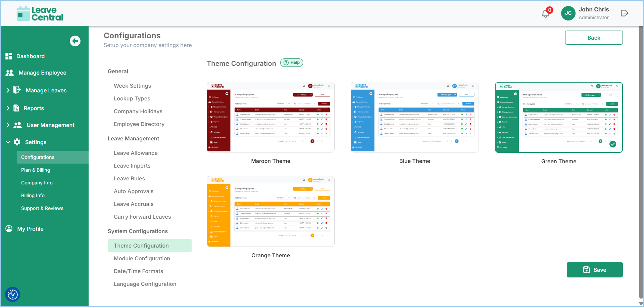Image resolution: width=644 pixels, height=307 pixels.
Task: Click the Back button
Action: (x=593, y=38)
